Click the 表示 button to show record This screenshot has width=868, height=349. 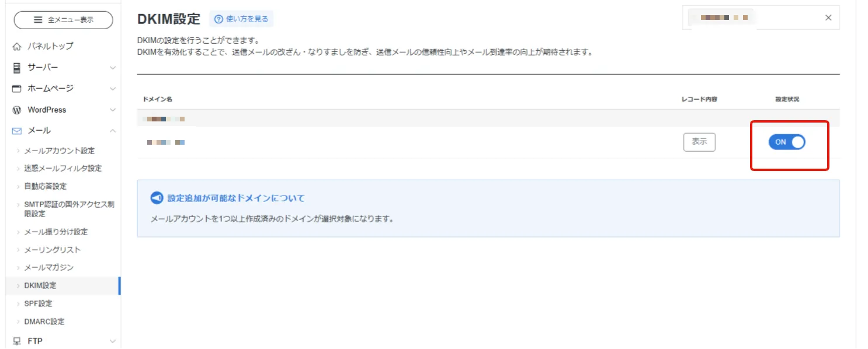tap(699, 142)
